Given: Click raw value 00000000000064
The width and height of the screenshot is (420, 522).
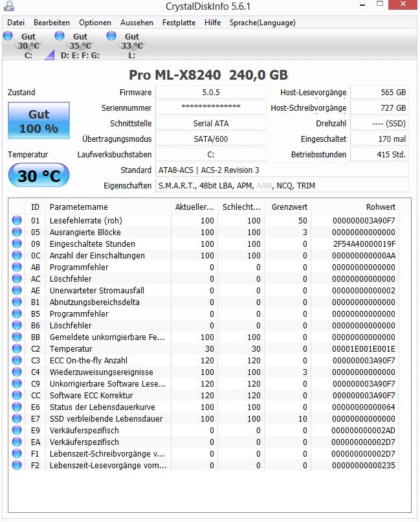Looking at the screenshot, I should (364, 407).
